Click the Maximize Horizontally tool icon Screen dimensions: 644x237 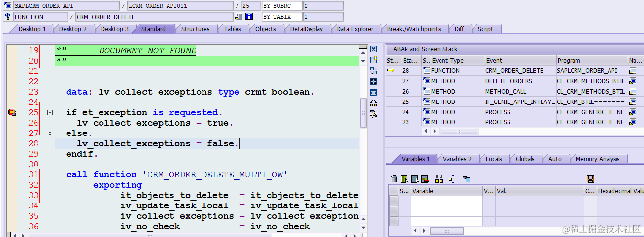point(373,93)
